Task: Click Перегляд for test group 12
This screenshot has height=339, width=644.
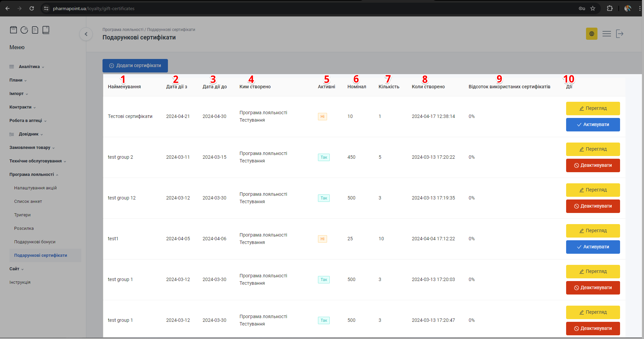Action: (x=593, y=190)
